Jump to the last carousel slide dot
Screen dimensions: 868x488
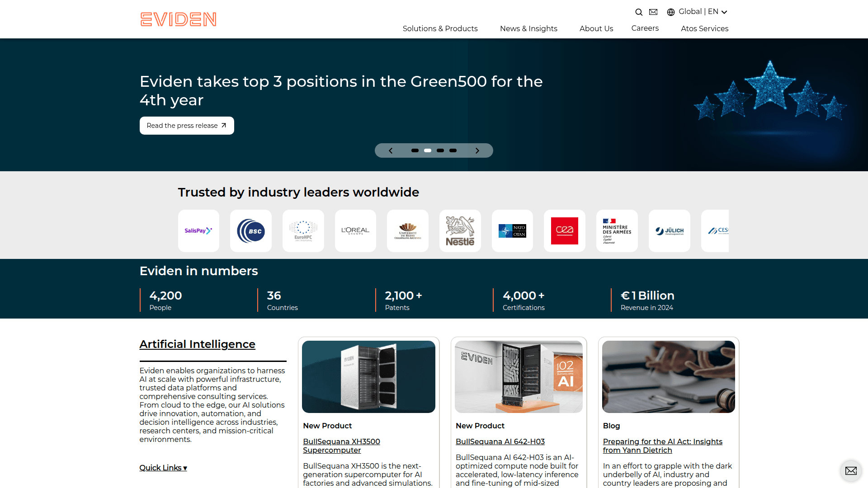pos(453,150)
